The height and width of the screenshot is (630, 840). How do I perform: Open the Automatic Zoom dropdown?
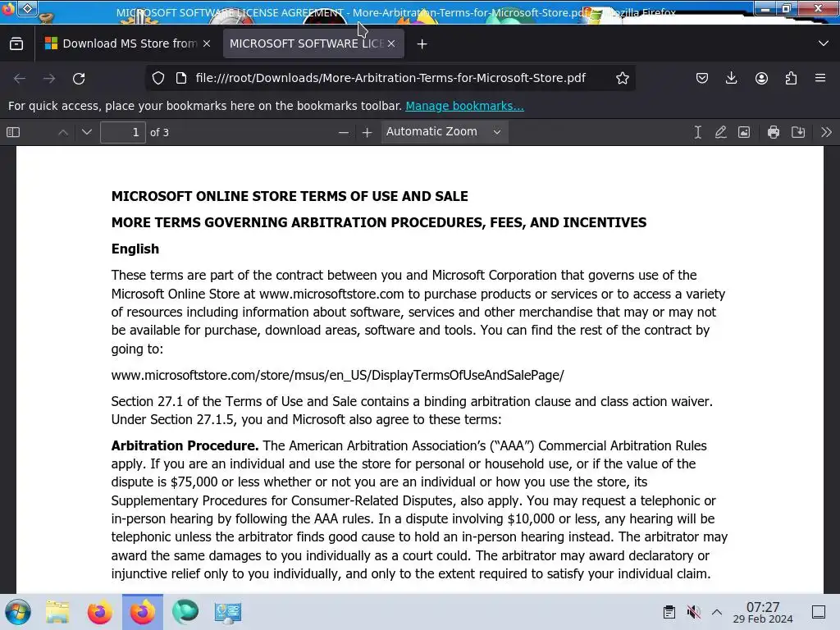pos(445,132)
